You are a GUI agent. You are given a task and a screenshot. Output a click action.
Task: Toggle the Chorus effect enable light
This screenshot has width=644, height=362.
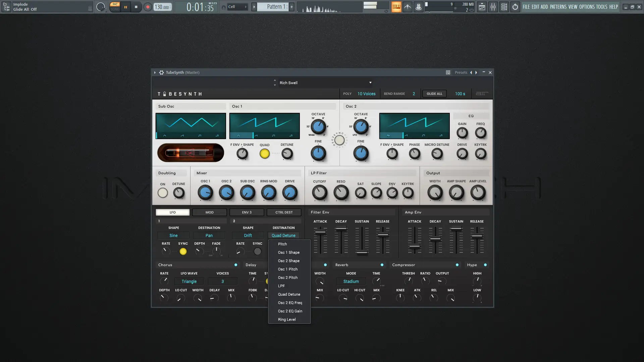pos(236,265)
